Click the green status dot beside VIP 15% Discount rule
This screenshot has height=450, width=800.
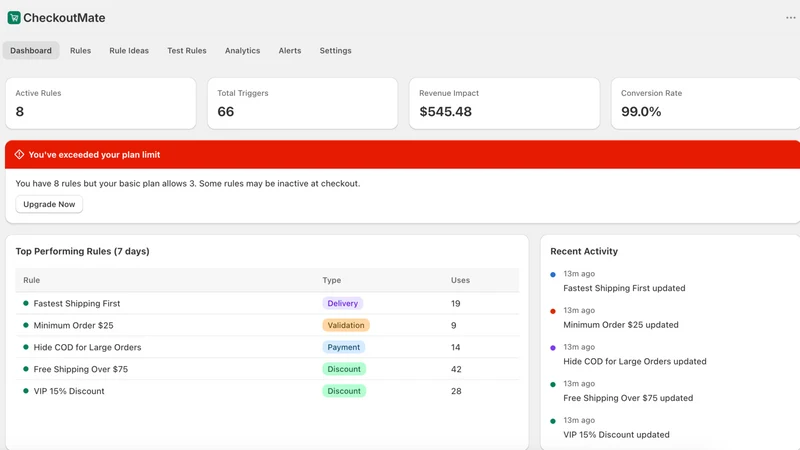[x=26, y=391]
